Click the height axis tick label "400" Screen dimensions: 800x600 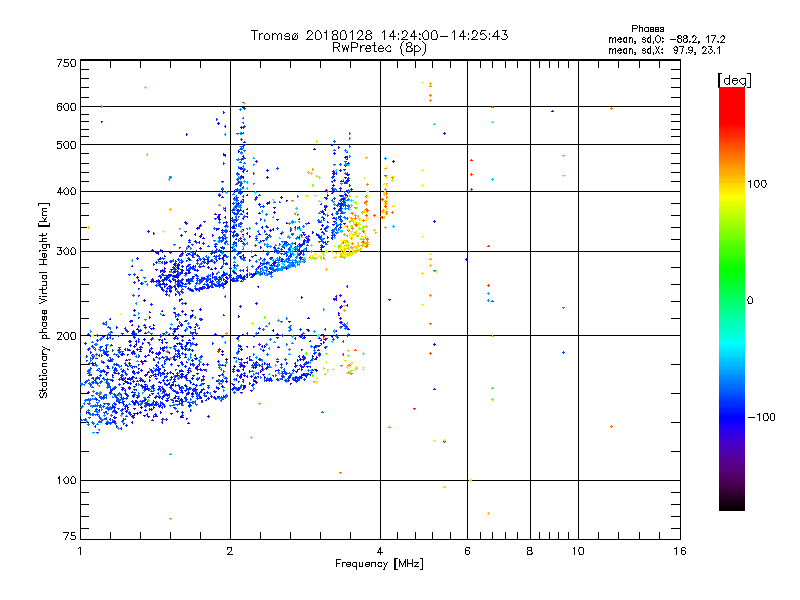tap(66, 192)
